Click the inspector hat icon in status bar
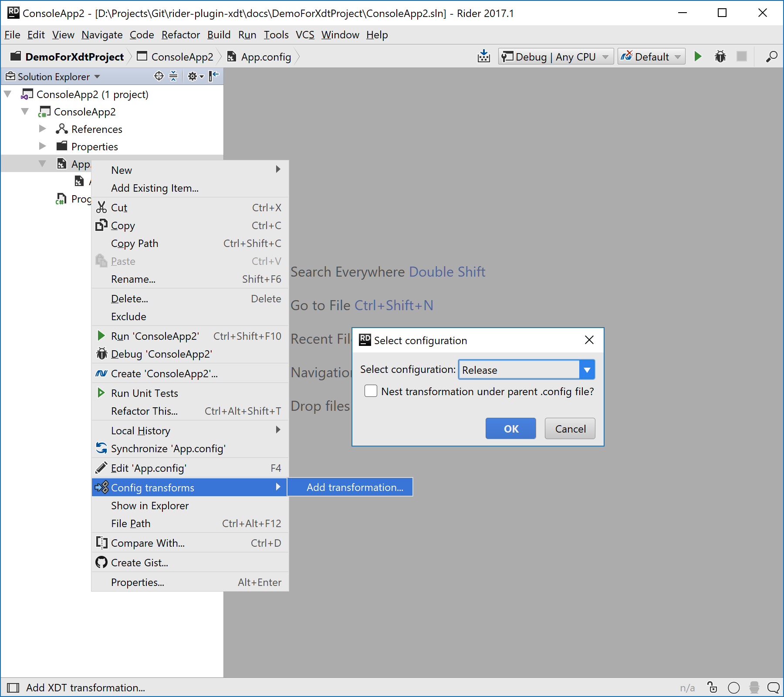The height and width of the screenshot is (697, 784). coord(754,687)
